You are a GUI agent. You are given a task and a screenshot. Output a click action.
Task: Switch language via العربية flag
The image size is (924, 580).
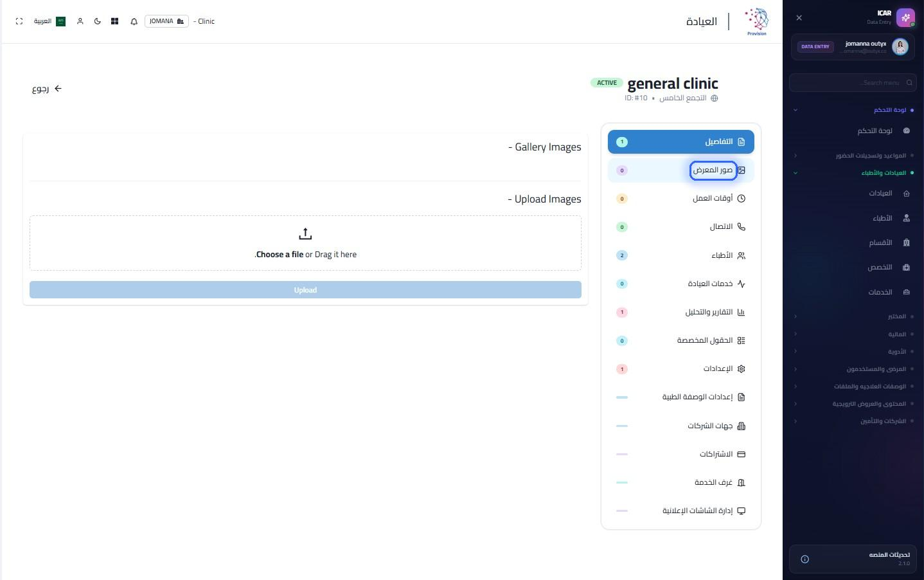point(49,21)
